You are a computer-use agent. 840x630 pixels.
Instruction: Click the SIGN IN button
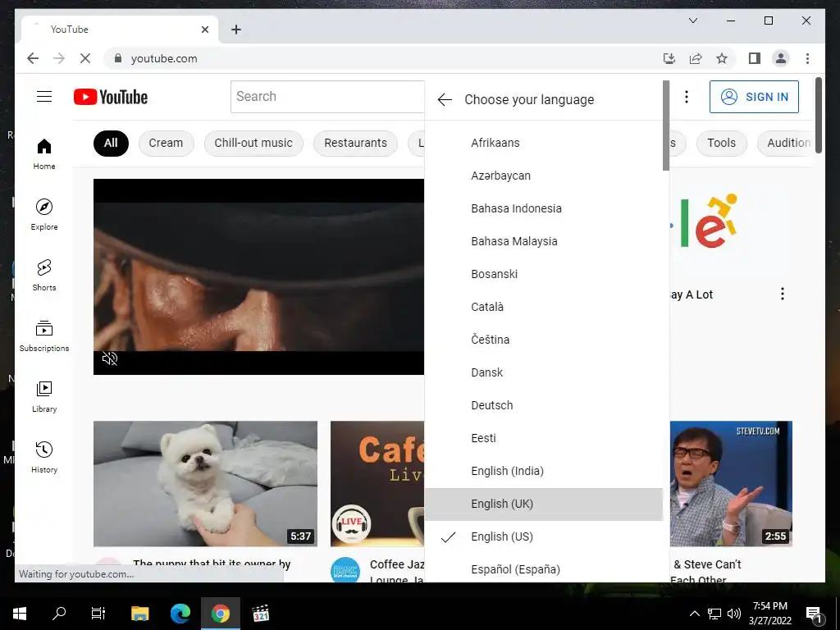click(x=754, y=97)
